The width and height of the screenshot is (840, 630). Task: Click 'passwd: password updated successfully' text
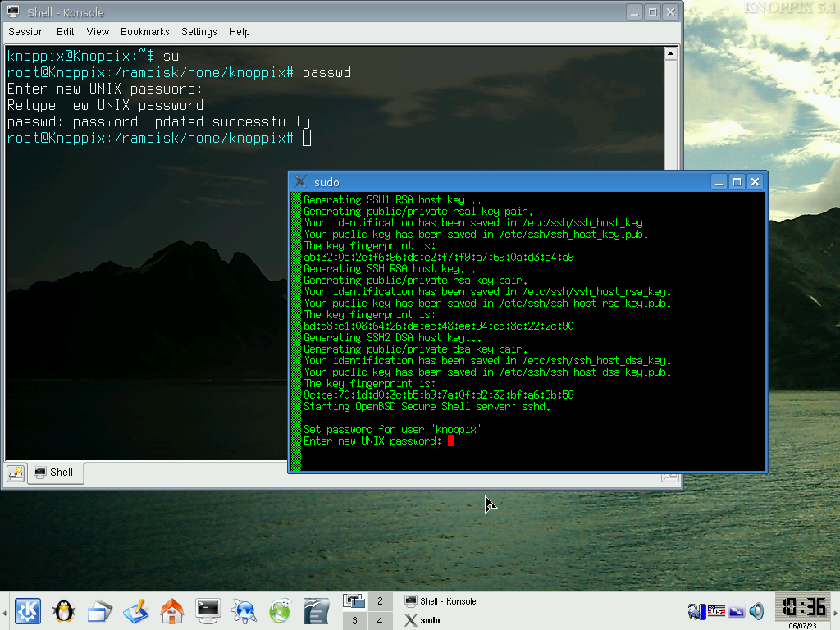(158, 121)
